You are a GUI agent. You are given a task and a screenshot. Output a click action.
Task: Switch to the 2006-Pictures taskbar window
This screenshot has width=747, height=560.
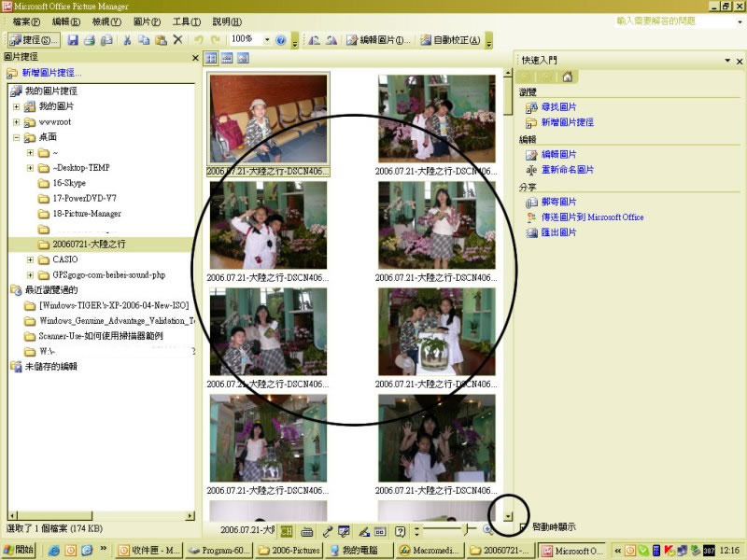tap(289, 551)
